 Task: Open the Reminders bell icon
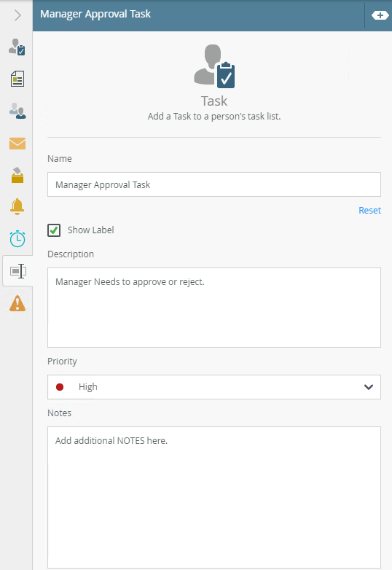pyautogui.click(x=17, y=207)
